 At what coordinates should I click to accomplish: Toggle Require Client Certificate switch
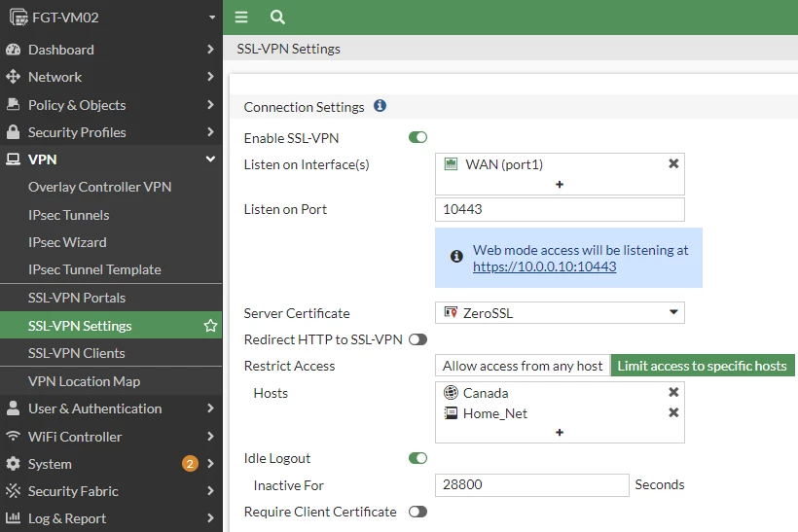pyautogui.click(x=417, y=512)
